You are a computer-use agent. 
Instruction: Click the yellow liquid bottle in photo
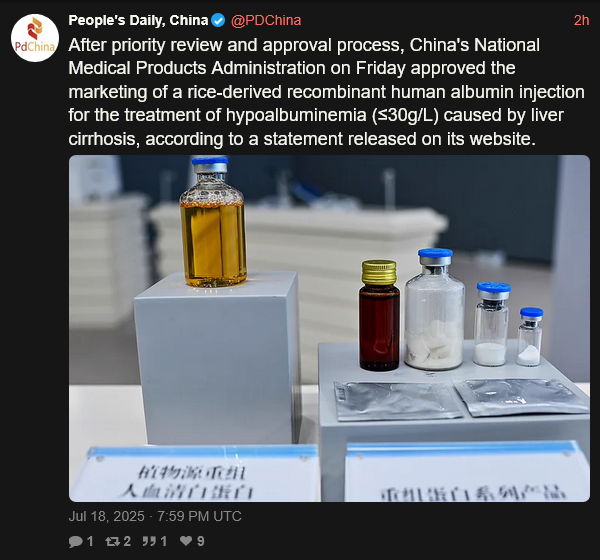tap(213, 223)
